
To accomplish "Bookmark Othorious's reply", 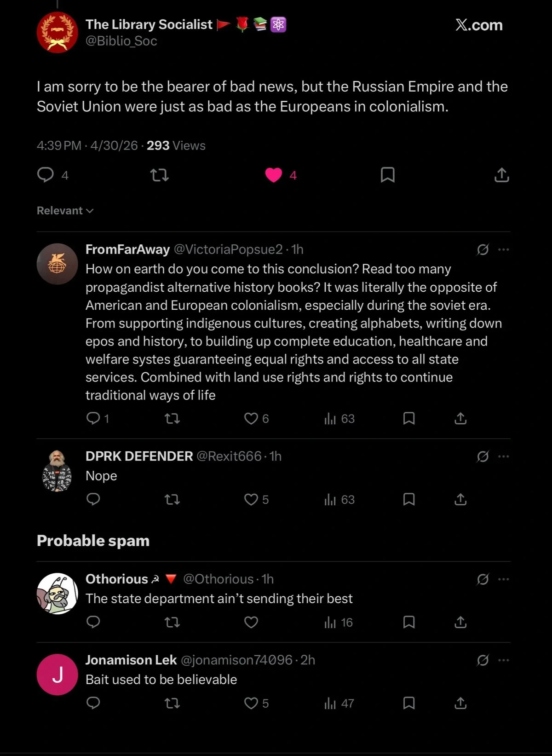I will pos(408,622).
